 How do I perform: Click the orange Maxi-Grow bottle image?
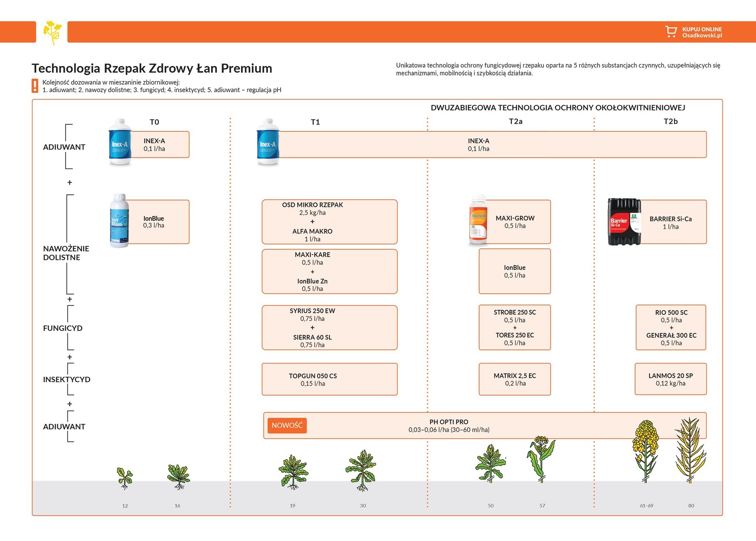pyautogui.click(x=478, y=221)
